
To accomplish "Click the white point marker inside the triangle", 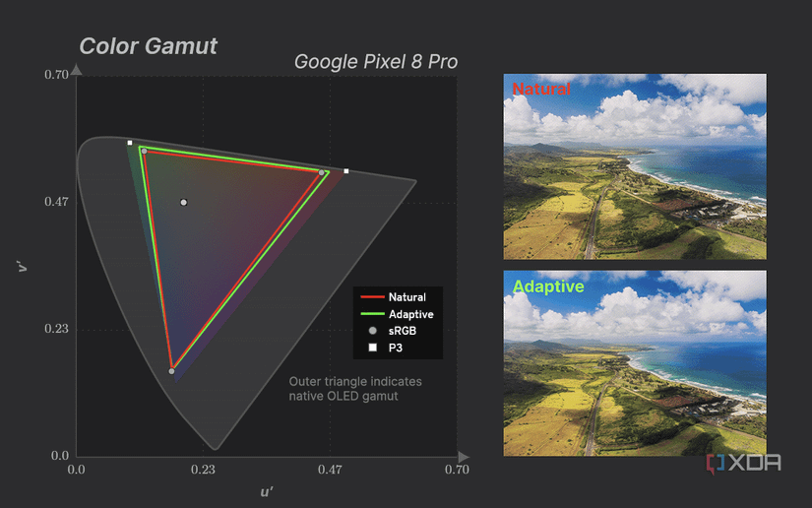I will [184, 203].
